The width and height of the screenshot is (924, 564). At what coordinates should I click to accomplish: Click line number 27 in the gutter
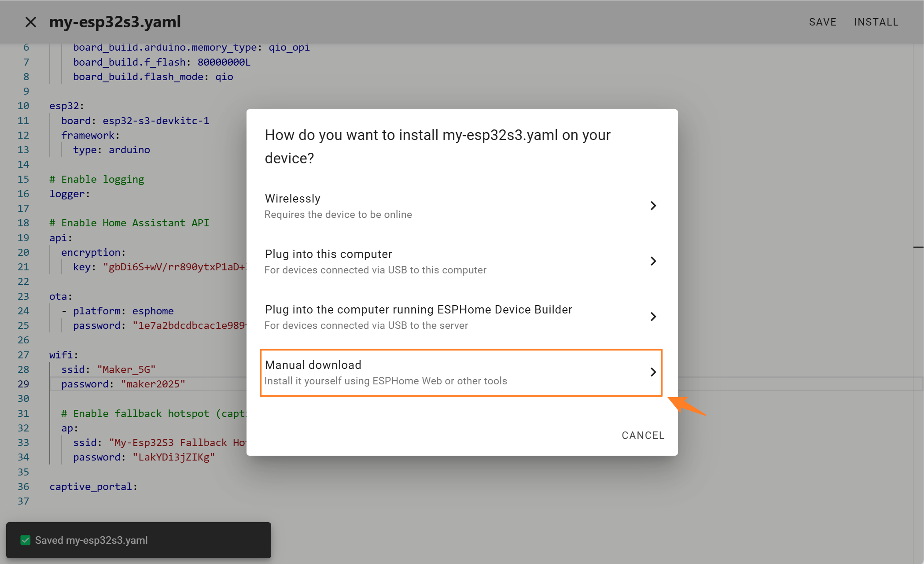tap(23, 355)
